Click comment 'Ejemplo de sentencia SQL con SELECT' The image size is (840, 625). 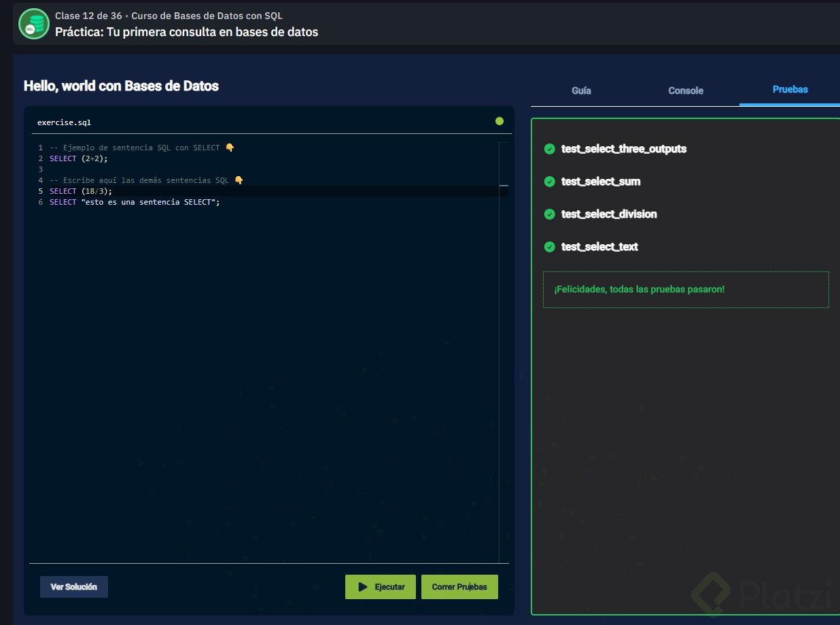point(142,148)
